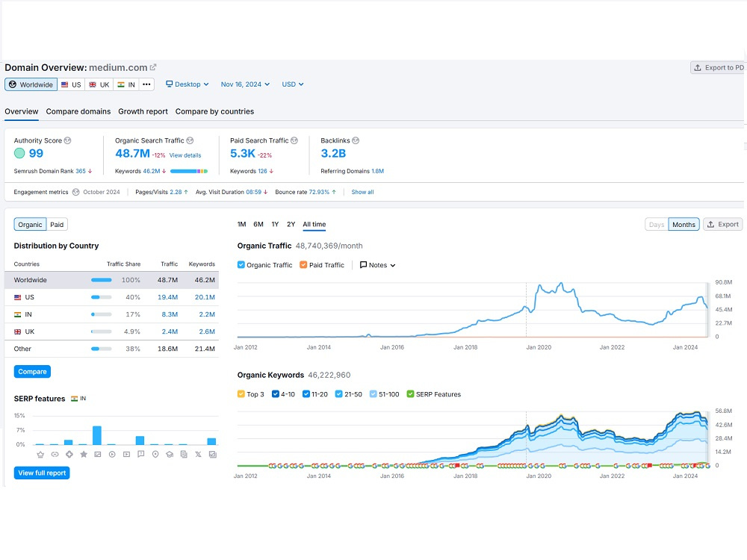
Task: Click the documents SERP feature icon
Action: (184, 454)
